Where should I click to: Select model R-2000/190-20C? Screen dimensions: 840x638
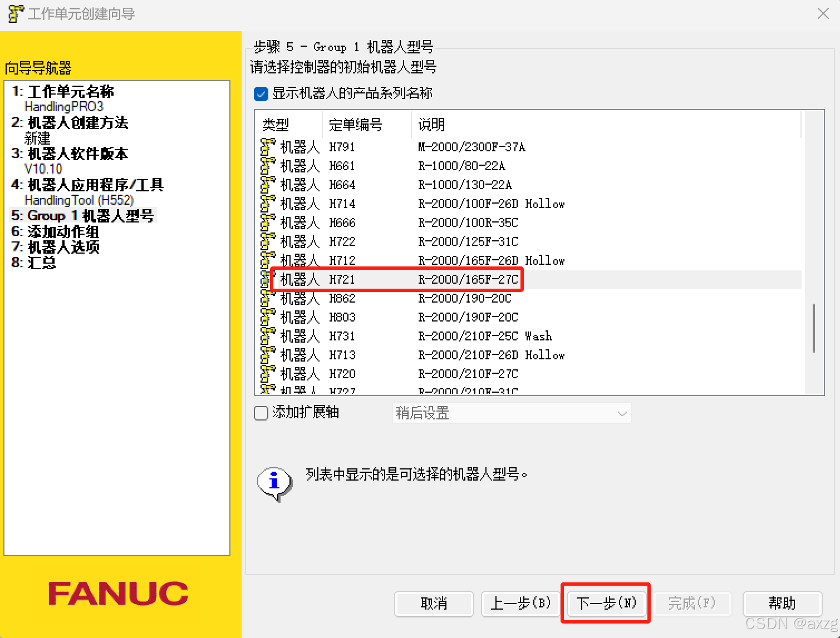click(x=465, y=298)
